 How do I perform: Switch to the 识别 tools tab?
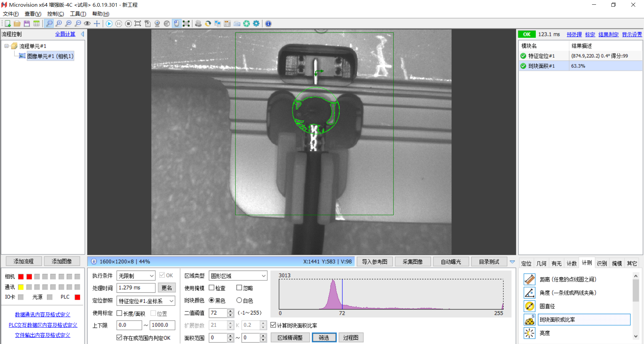(x=602, y=264)
